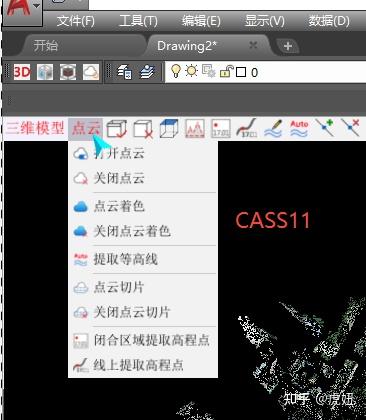Image resolution: width=366 pixels, height=420 pixels.
Task: Click layer 0 white color swatch
Action: (x=241, y=72)
